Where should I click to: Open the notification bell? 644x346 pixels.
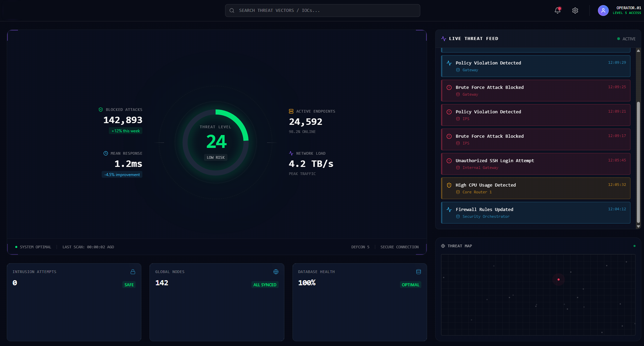point(558,11)
